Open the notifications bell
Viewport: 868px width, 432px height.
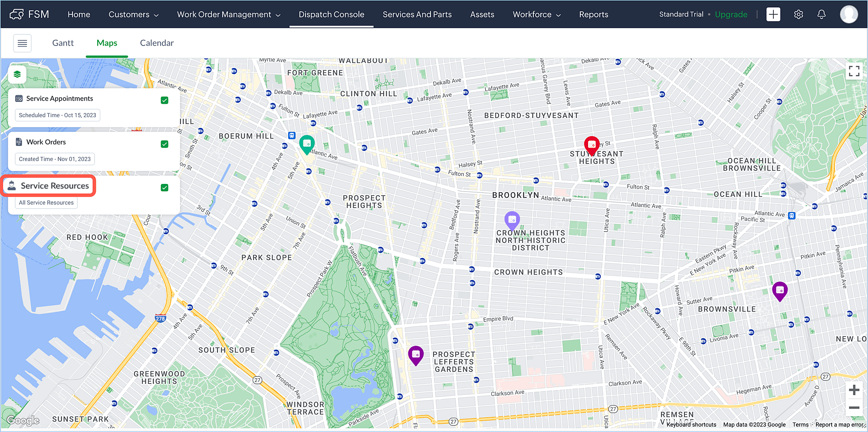[x=821, y=14]
